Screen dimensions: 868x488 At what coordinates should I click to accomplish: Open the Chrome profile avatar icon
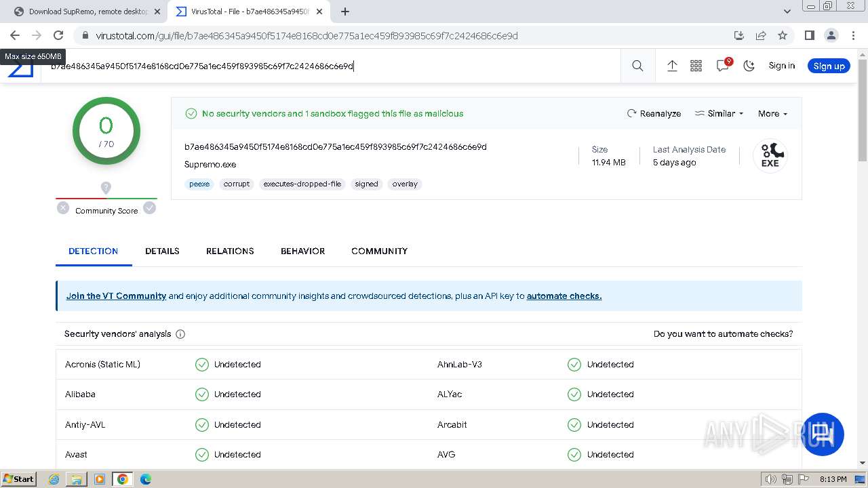831,35
